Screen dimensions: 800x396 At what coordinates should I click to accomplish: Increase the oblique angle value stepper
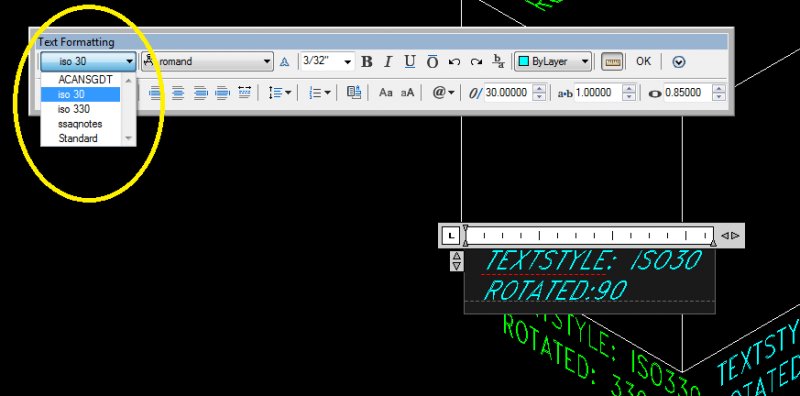pyautogui.click(x=539, y=88)
